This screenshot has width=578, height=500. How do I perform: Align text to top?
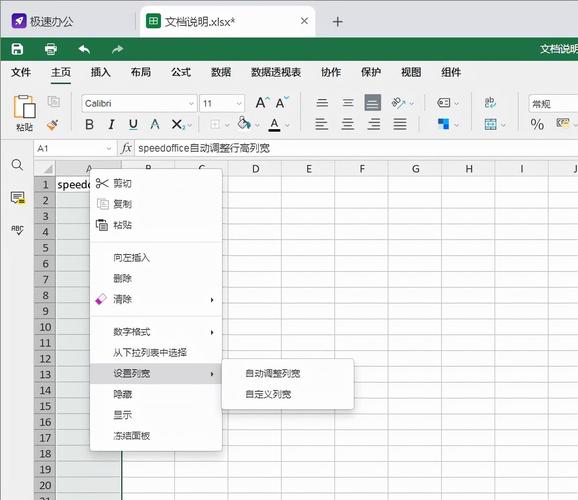click(322, 102)
